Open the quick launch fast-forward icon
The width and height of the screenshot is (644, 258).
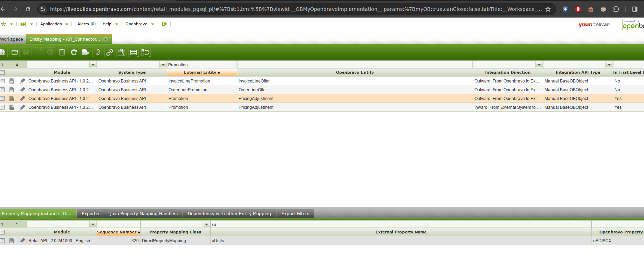tap(23, 24)
